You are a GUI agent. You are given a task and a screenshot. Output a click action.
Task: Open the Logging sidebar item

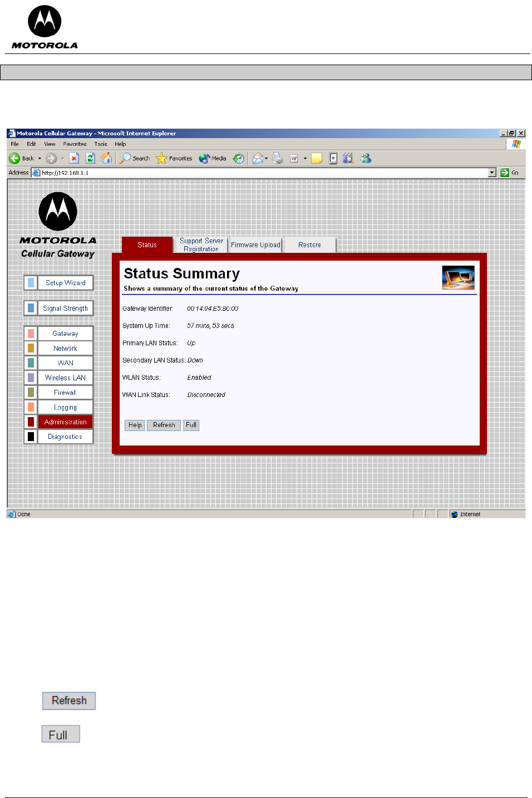(66, 408)
